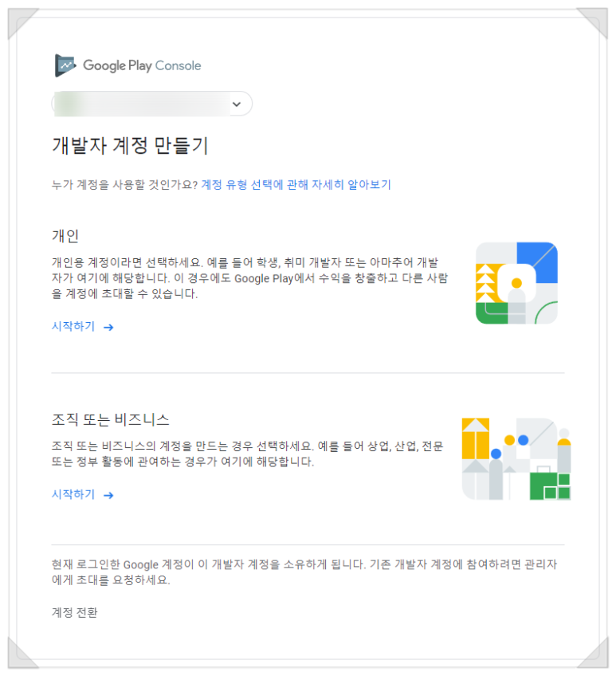This screenshot has width=616, height=676.
Task: Click the 개인 account illustration
Action: [x=516, y=283]
